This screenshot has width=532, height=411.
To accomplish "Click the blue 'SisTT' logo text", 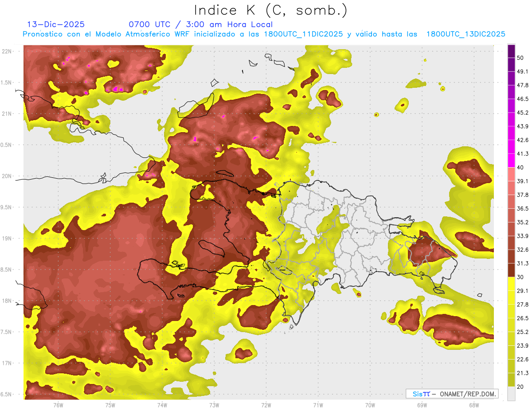I will tap(421, 394).
